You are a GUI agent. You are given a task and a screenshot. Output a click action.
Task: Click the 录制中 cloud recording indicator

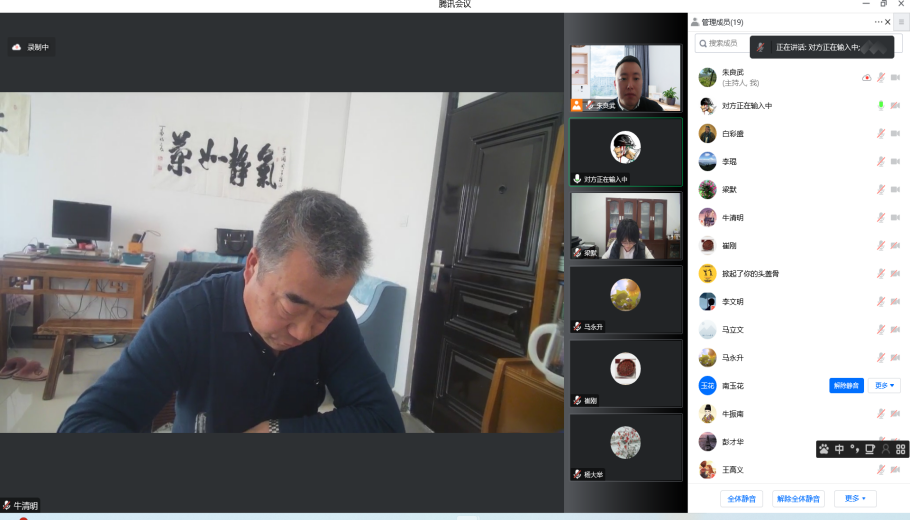30,47
